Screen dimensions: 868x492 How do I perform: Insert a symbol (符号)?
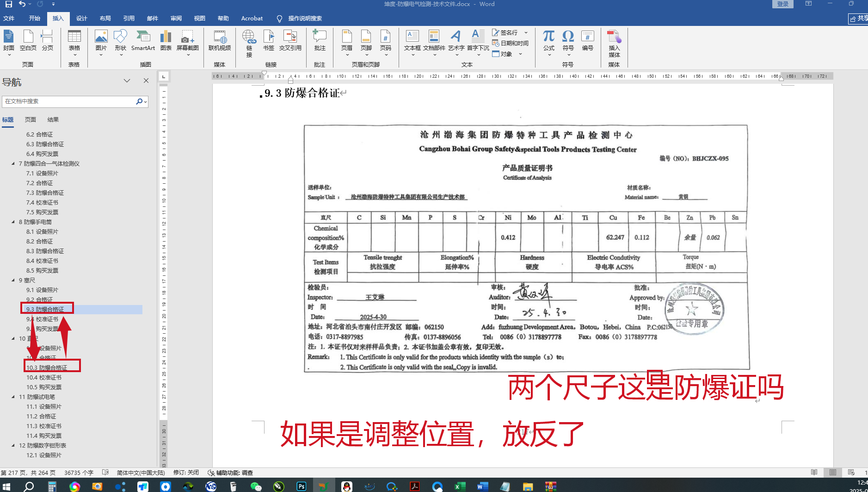[568, 43]
